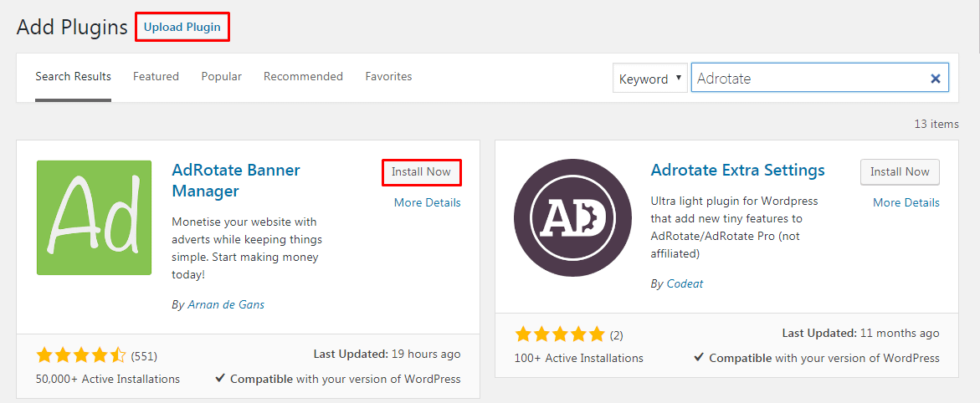Image resolution: width=980 pixels, height=403 pixels.
Task: Install Adrotate Extra Settings now
Action: tap(900, 172)
